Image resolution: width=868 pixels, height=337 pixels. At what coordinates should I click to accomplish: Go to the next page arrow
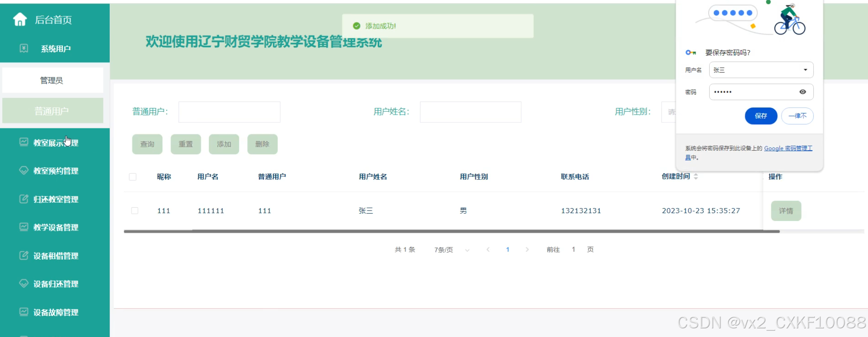click(x=527, y=250)
